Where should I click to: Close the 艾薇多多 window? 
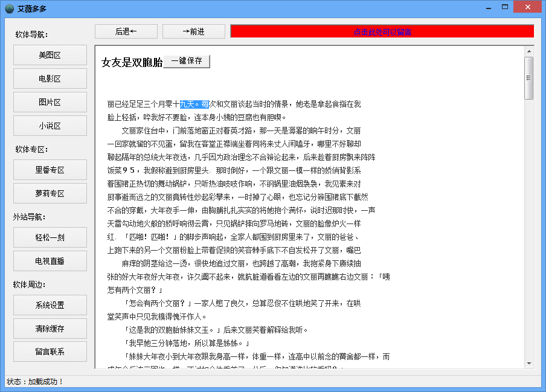click(x=527, y=7)
